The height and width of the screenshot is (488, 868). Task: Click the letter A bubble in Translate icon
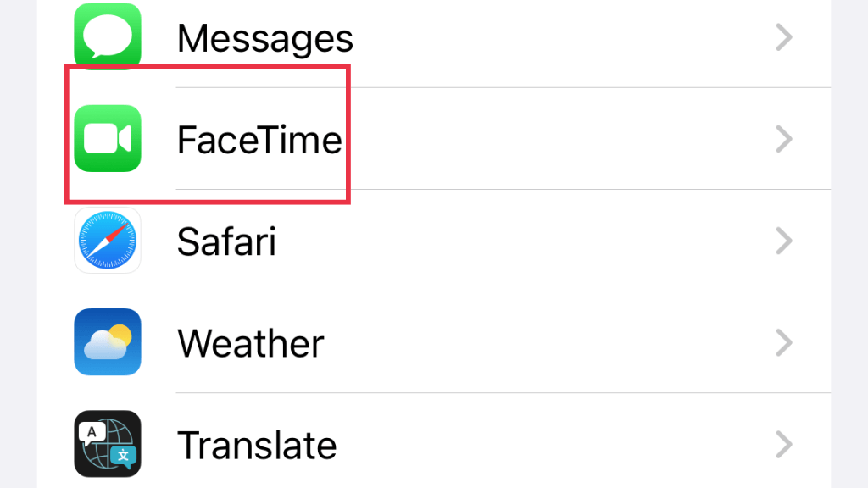(x=92, y=433)
